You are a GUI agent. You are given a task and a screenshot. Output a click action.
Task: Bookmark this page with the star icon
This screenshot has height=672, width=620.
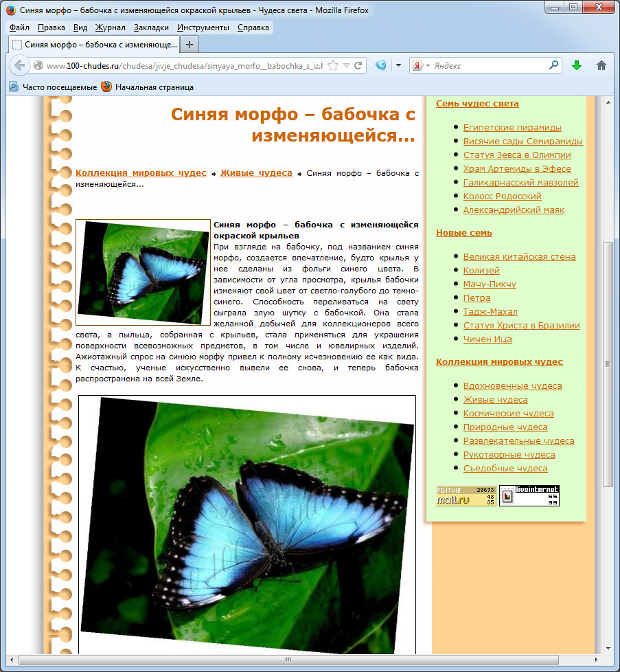tap(333, 66)
